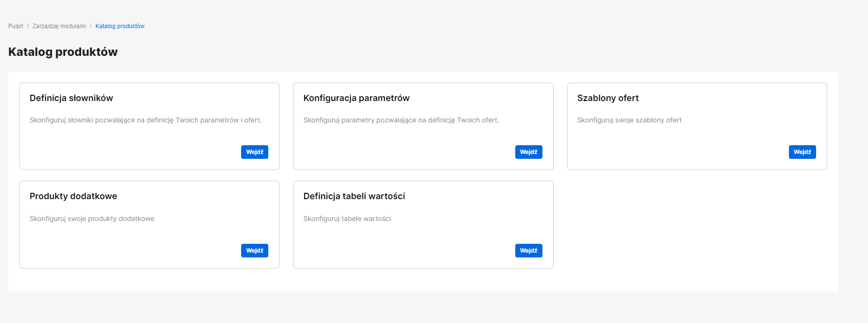The height and width of the screenshot is (323, 868).
Task: Go to Zarządzaj modułami breadcrumb
Action: [x=59, y=26]
